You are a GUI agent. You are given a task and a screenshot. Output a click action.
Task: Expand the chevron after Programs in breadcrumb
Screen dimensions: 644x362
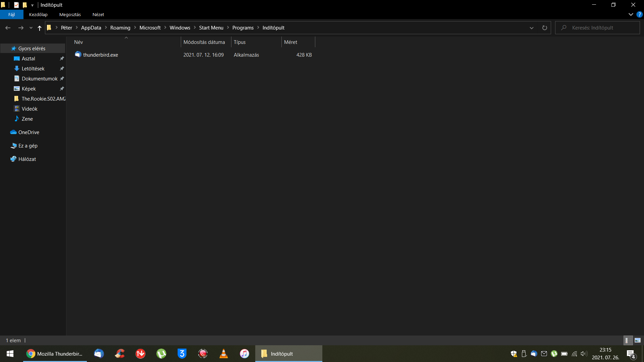(258, 28)
